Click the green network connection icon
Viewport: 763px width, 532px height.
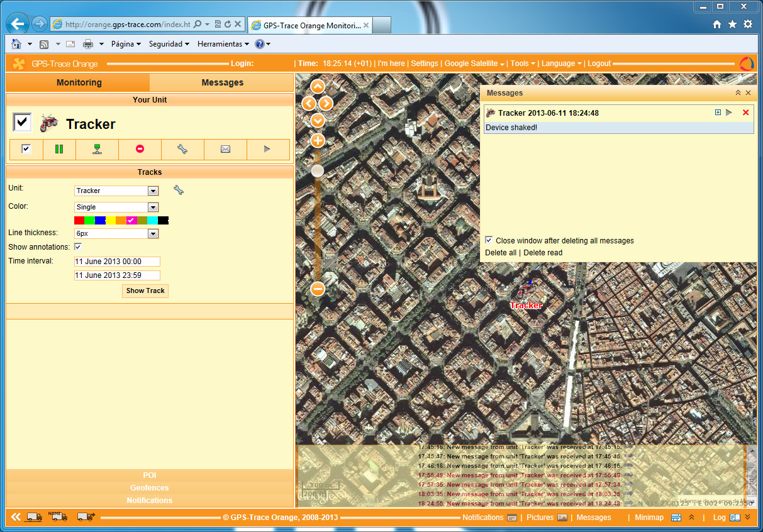97,149
